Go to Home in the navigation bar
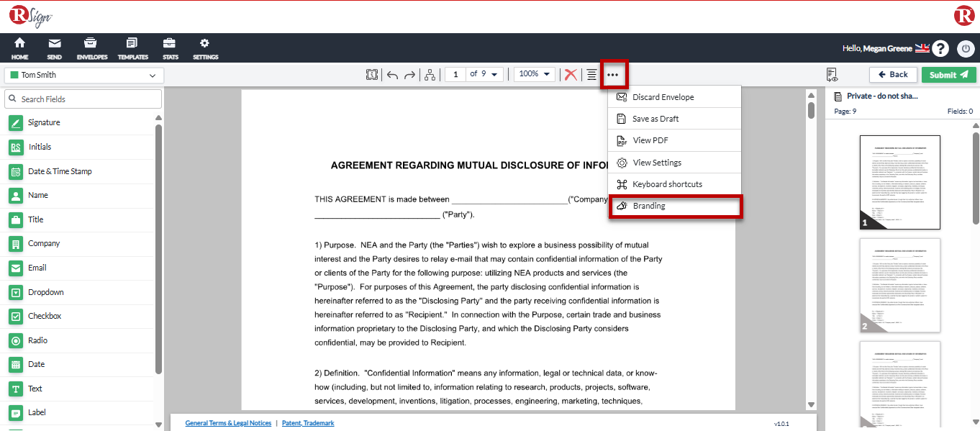Screen dimensions: 980x431 (x=19, y=48)
